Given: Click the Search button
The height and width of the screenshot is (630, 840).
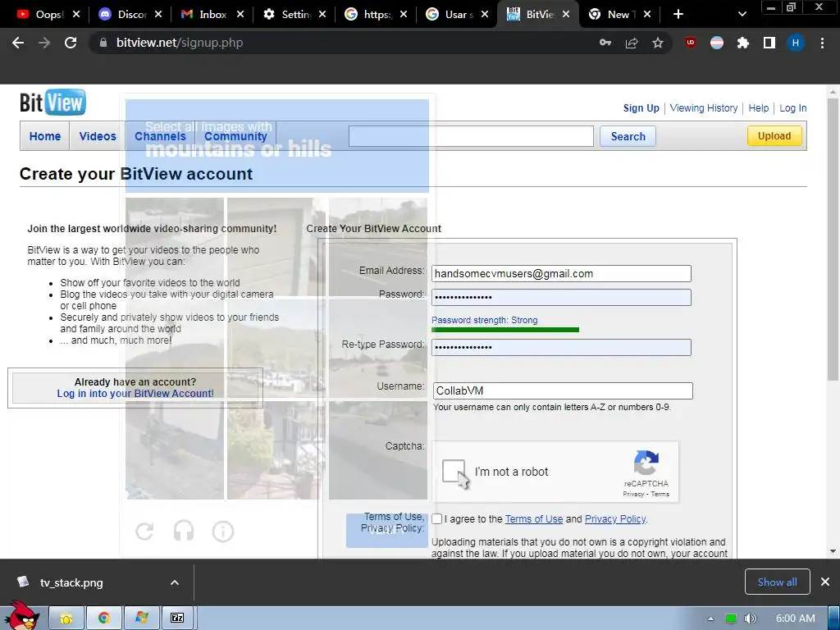Looking at the screenshot, I should point(628,136).
